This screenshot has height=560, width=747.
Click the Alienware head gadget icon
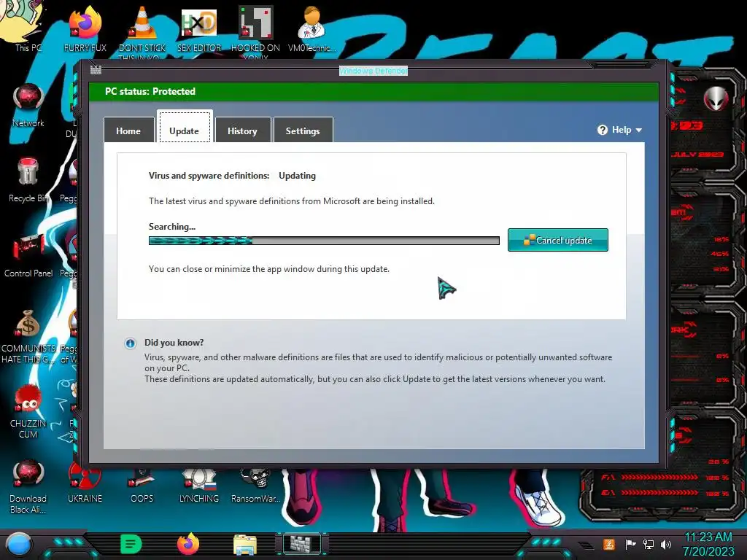pos(716,98)
